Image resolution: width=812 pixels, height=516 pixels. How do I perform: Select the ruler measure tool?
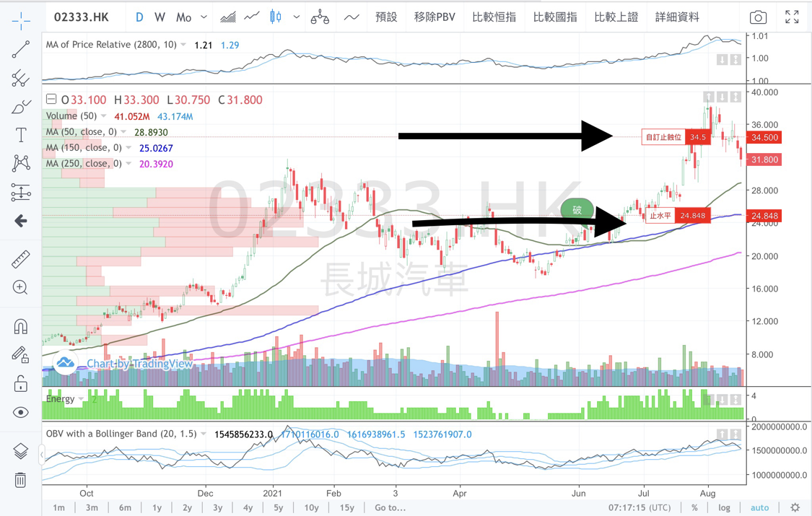[21, 259]
